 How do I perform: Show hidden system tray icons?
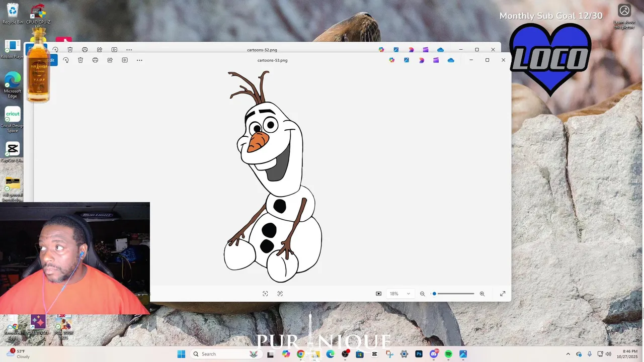[x=568, y=354]
